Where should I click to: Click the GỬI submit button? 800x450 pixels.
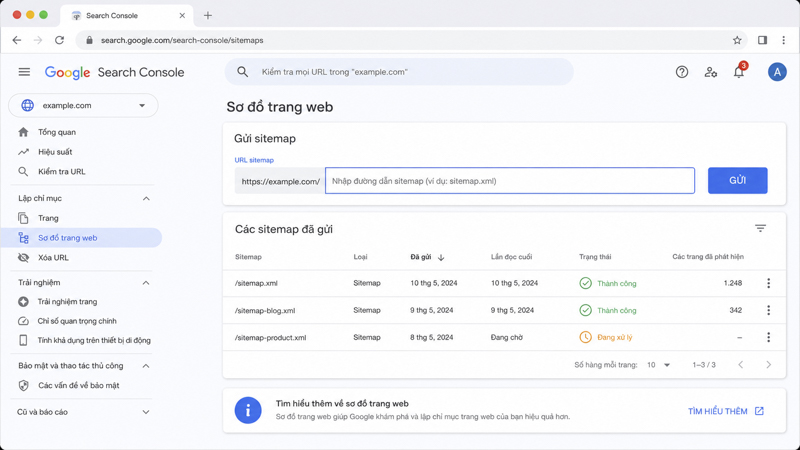click(737, 181)
